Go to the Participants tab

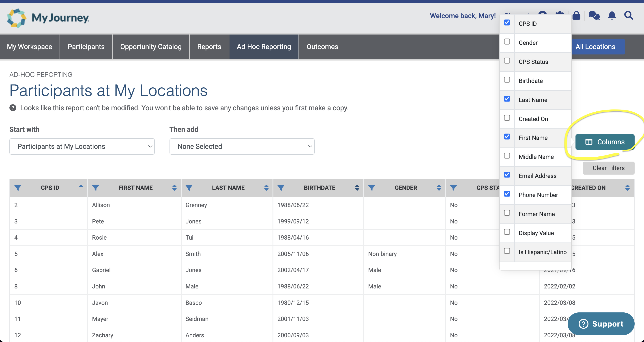click(86, 47)
